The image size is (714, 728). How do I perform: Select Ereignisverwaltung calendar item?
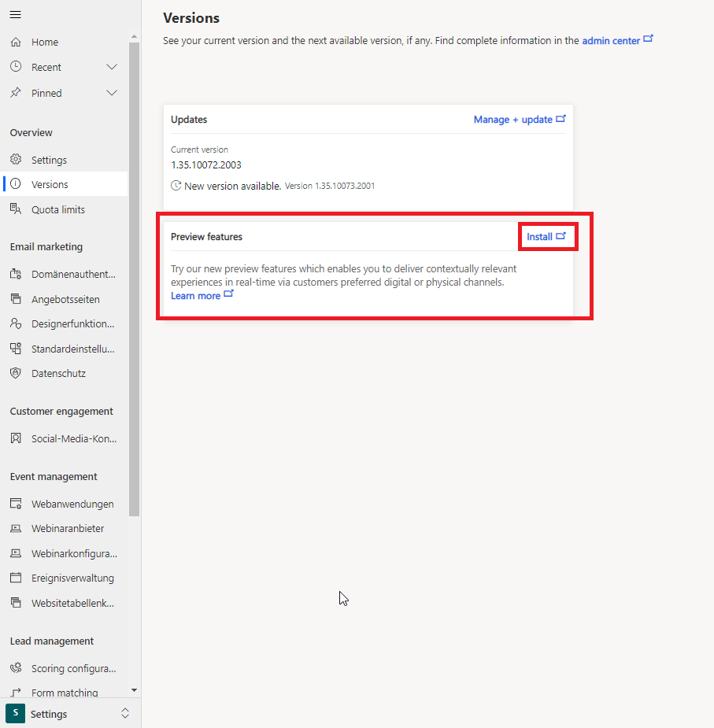click(72, 578)
